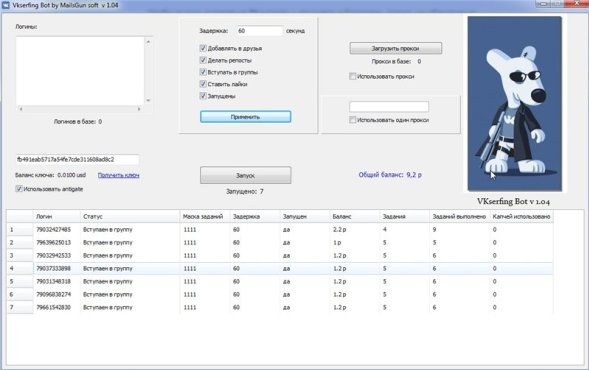Click the logins list right scroll arrow
The height and width of the screenshot is (370, 589).
tap(139, 109)
